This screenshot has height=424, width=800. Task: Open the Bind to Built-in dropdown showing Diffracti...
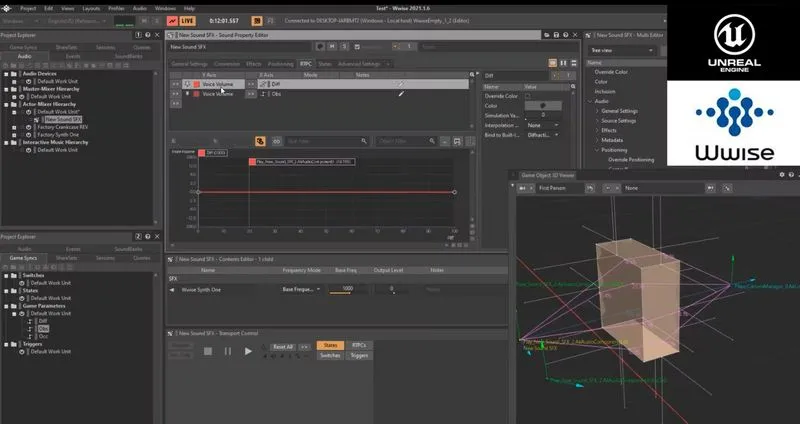tap(542, 135)
